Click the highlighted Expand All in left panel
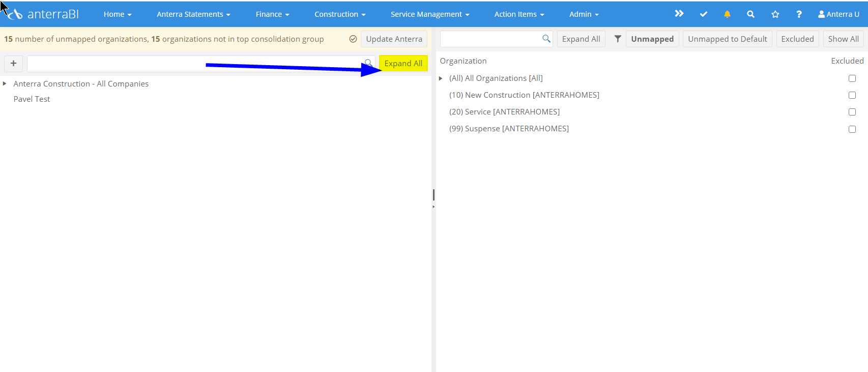The width and height of the screenshot is (868, 372). click(x=403, y=64)
